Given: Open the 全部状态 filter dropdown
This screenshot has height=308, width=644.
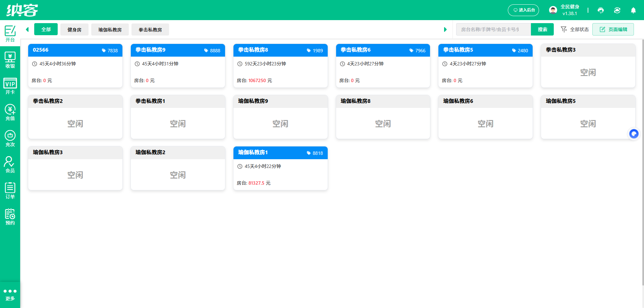Looking at the screenshot, I should click(575, 29).
